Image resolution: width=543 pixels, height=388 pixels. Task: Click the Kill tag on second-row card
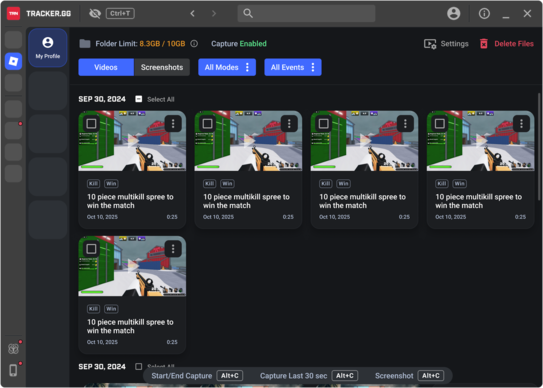(x=93, y=309)
